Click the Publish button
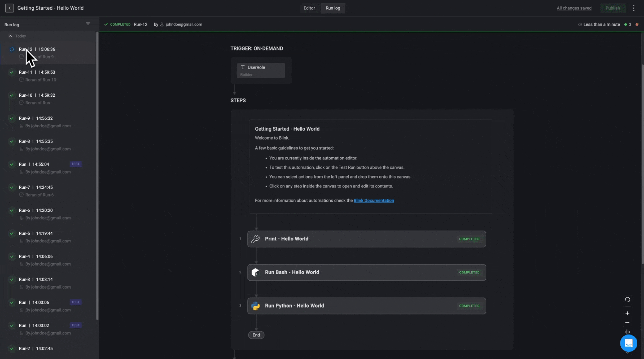644x359 pixels. pyautogui.click(x=613, y=8)
